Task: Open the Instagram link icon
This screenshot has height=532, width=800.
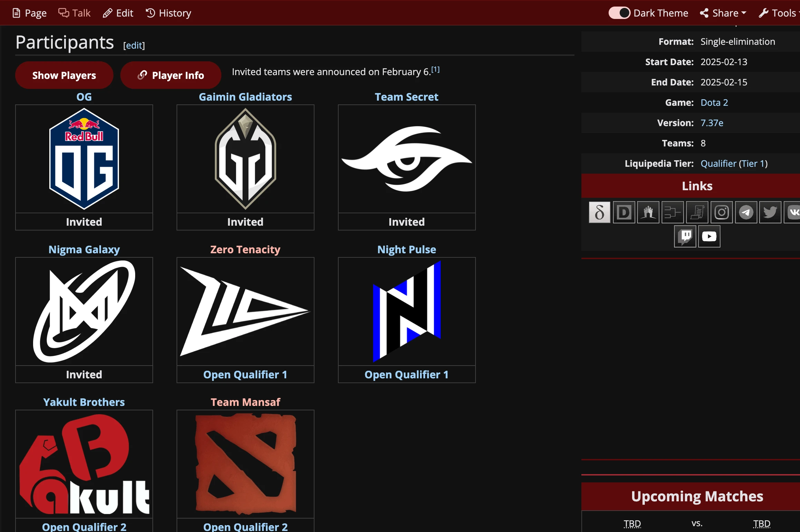Action: click(722, 212)
